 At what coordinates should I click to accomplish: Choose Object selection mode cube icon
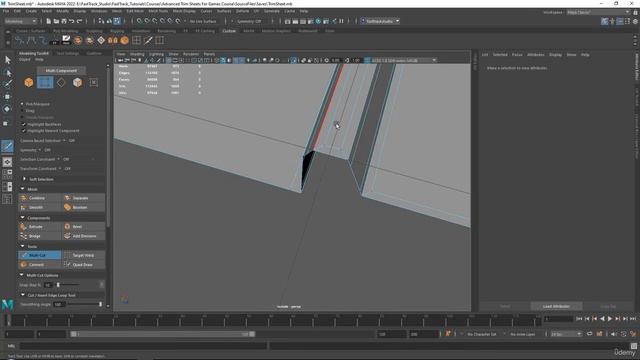(x=29, y=82)
